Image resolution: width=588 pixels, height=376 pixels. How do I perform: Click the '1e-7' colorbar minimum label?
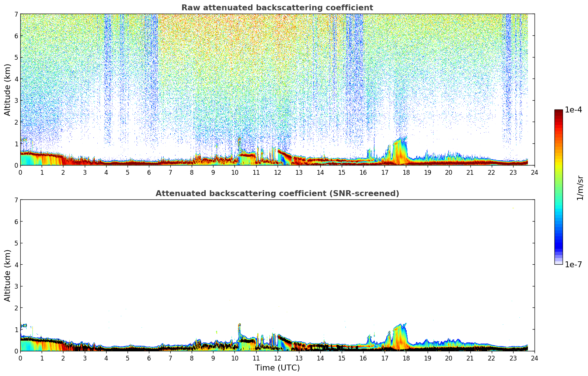(x=573, y=265)
